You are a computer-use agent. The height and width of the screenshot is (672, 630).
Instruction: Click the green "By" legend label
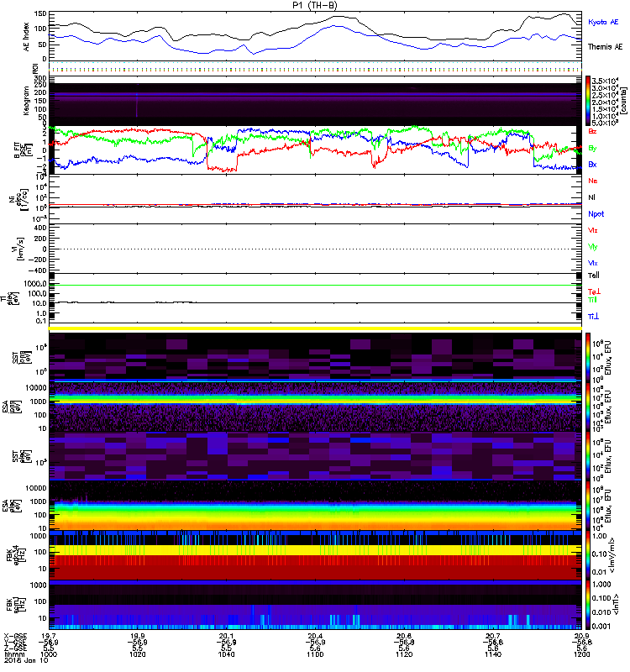(592, 149)
